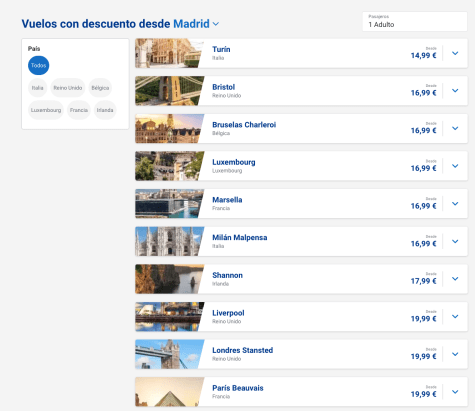The image size is (475, 411).
Task: Click the Marsella destination name
Action: point(227,200)
